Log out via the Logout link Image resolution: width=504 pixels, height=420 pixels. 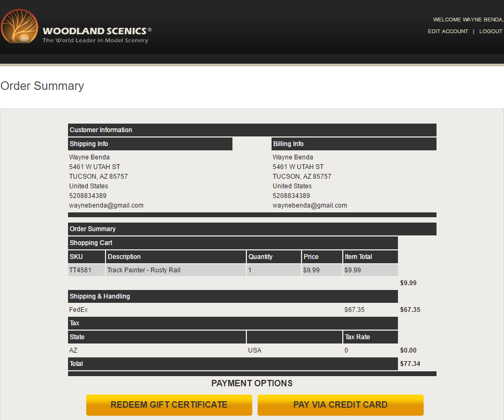point(491,32)
